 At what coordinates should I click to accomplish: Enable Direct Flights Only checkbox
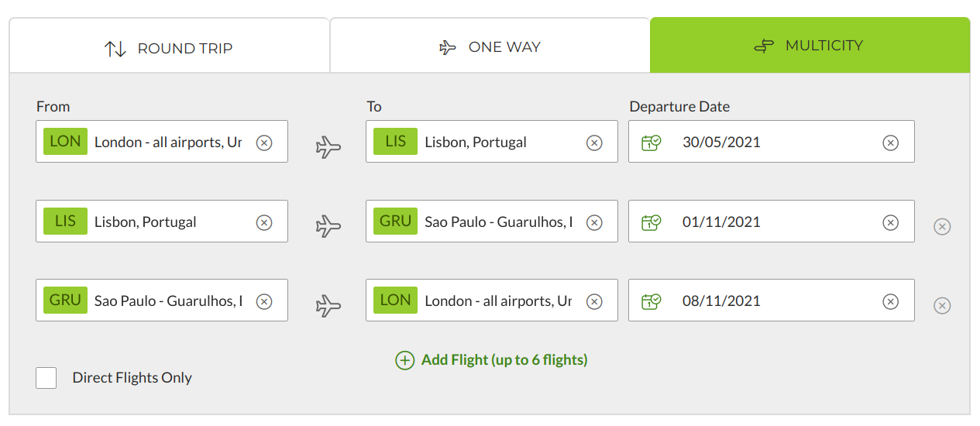pyautogui.click(x=46, y=378)
